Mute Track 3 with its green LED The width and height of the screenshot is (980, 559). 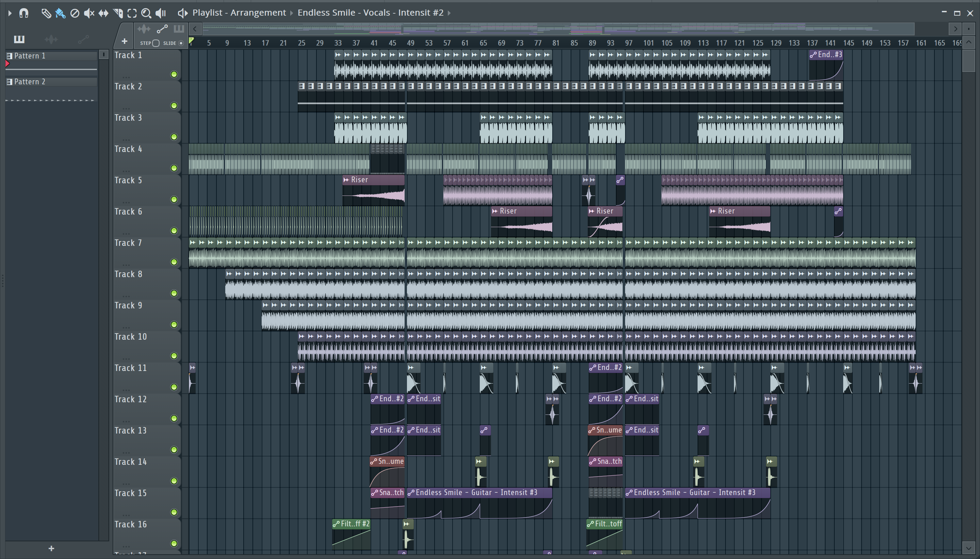click(174, 137)
